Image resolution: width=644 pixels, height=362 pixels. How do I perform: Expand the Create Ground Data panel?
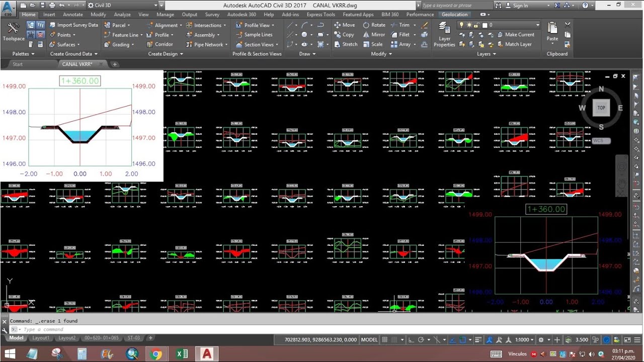tap(74, 54)
